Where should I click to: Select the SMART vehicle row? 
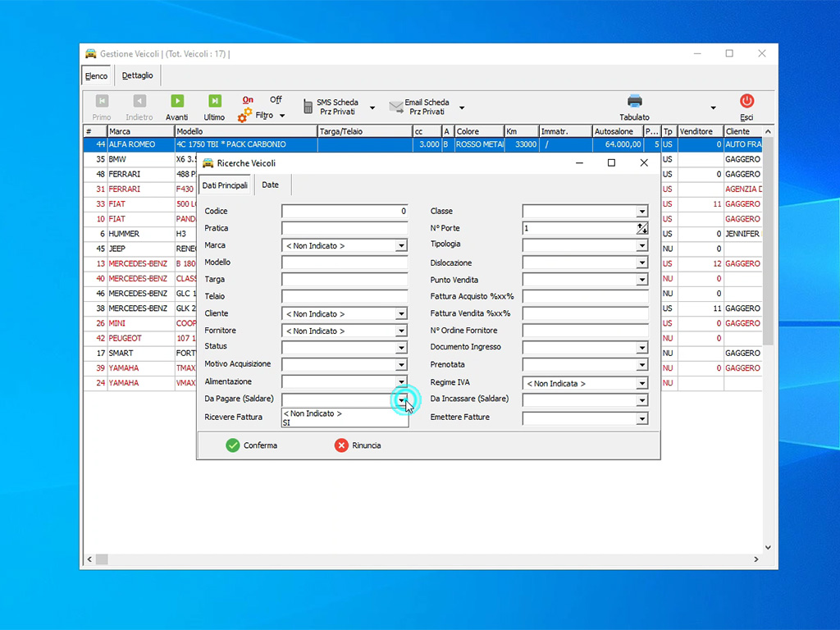140,354
